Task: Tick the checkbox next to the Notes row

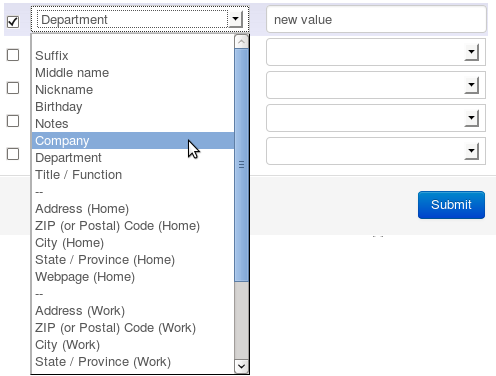Action: pyautogui.click(x=13, y=121)
